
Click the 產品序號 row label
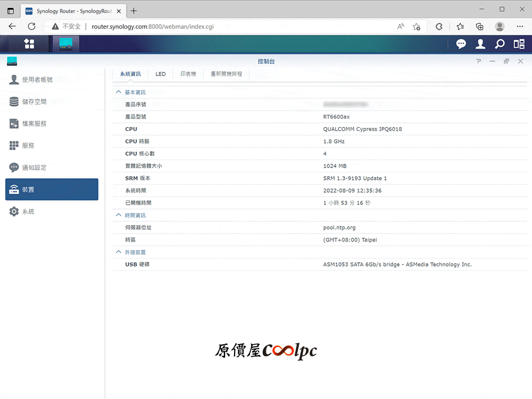(x=135, y=104)
